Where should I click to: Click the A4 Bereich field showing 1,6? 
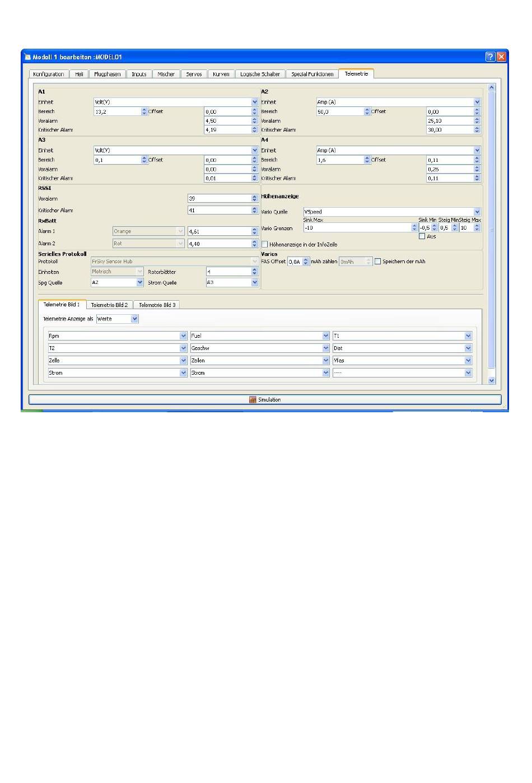point(343,160)
